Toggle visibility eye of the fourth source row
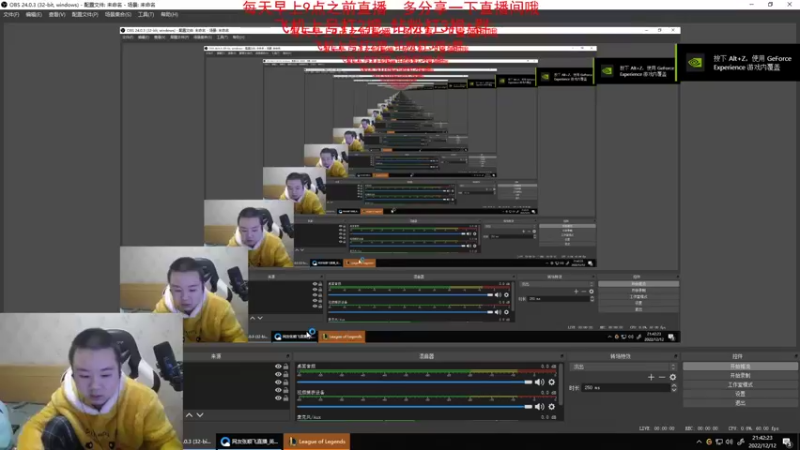Image resolution: width=800 pixels, height=450 pixels. [278, 390]
